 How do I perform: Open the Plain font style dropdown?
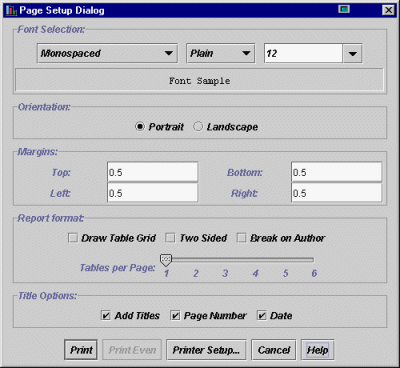point(221,53)
